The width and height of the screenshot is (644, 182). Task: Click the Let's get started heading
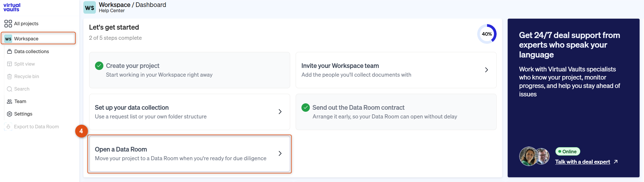point(114,27)
